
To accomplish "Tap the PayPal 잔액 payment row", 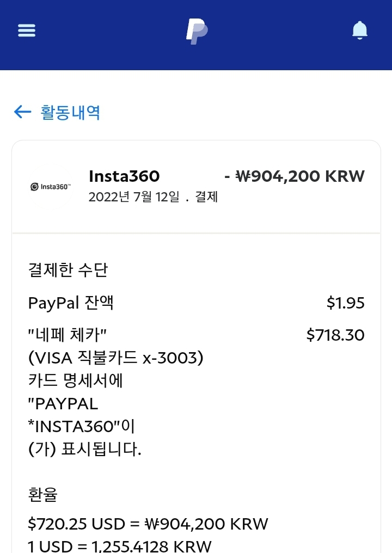I will pyautogui.click(x=71, y=303).
